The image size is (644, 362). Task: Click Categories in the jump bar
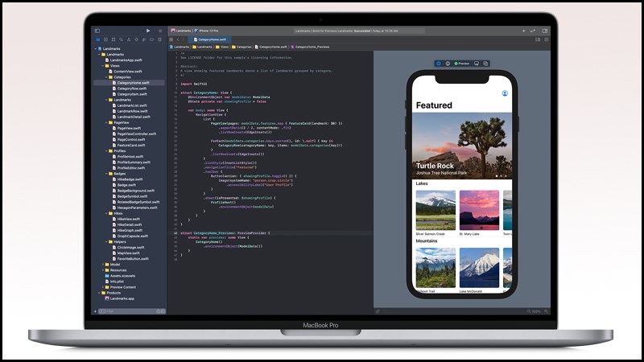[242, 47]
